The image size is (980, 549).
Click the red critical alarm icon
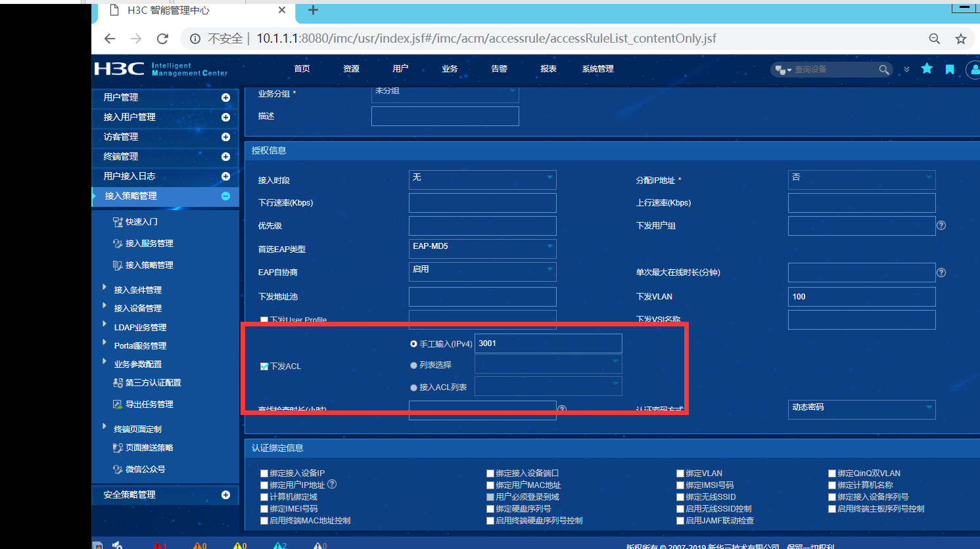pyautogui.click(x=158, y=545)
